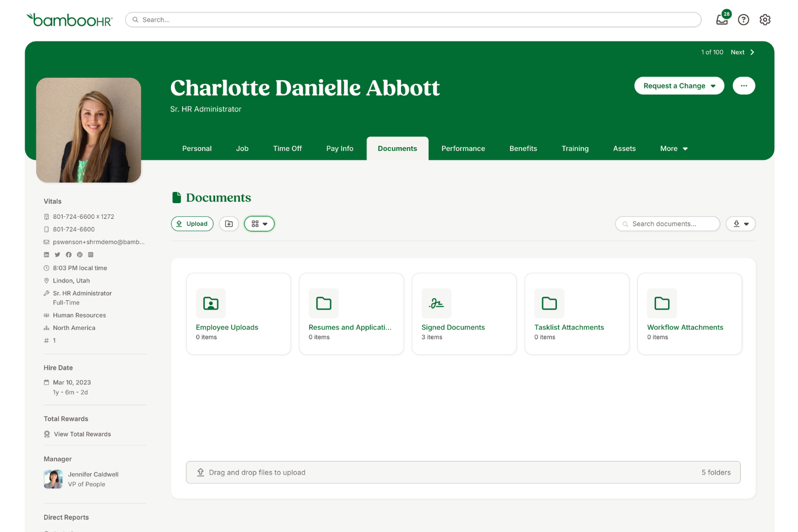Image resolution: width=798 pixels, height=532 pixels.
Task: Click the Pinterest icon in Vitals
Action: click(x=79, y=254)
